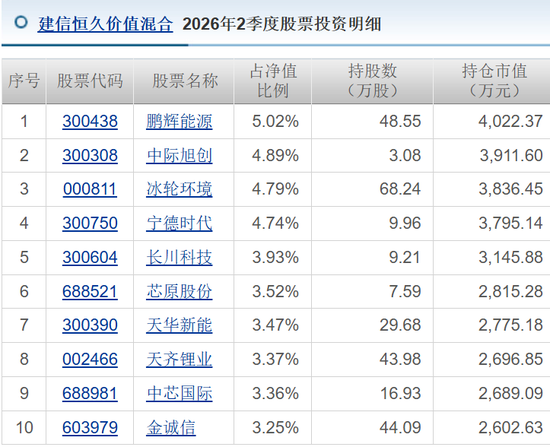Open 长川科技 stock name link
Screen dimensions: 550x447
179,257
